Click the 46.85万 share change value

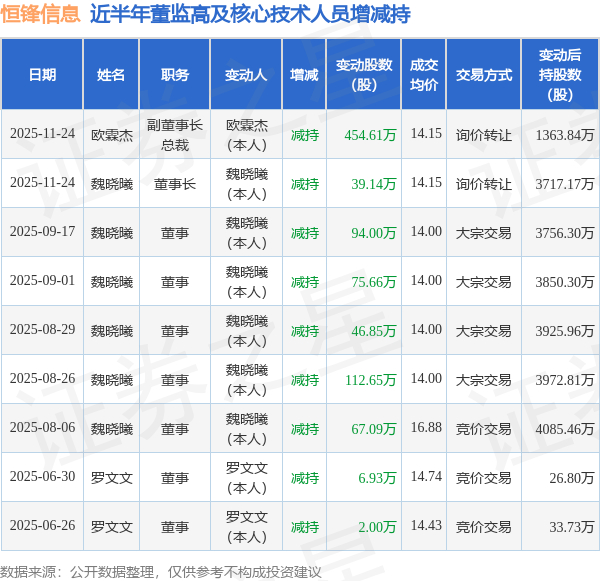[373, 331]
